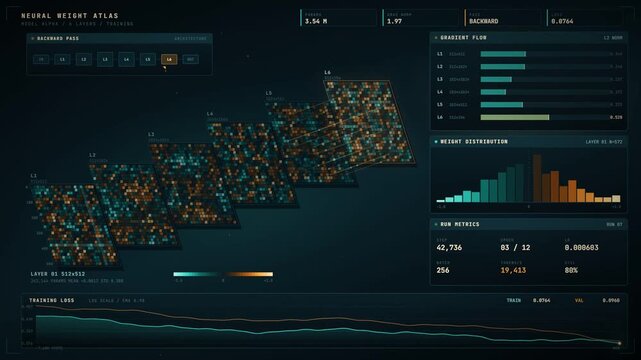Click the white histogram bar at far left
This screenshot has height=360, width=641.
click(x=440, y=201)
